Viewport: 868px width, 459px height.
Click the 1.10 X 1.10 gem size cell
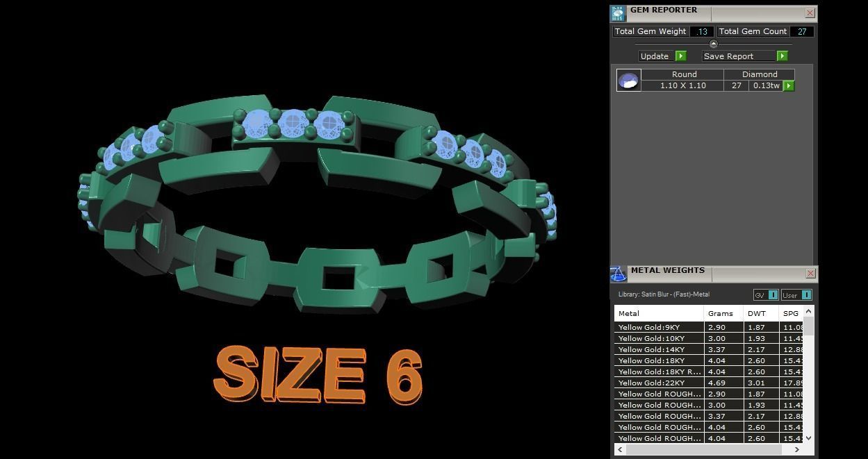click(x=682, y=85)
